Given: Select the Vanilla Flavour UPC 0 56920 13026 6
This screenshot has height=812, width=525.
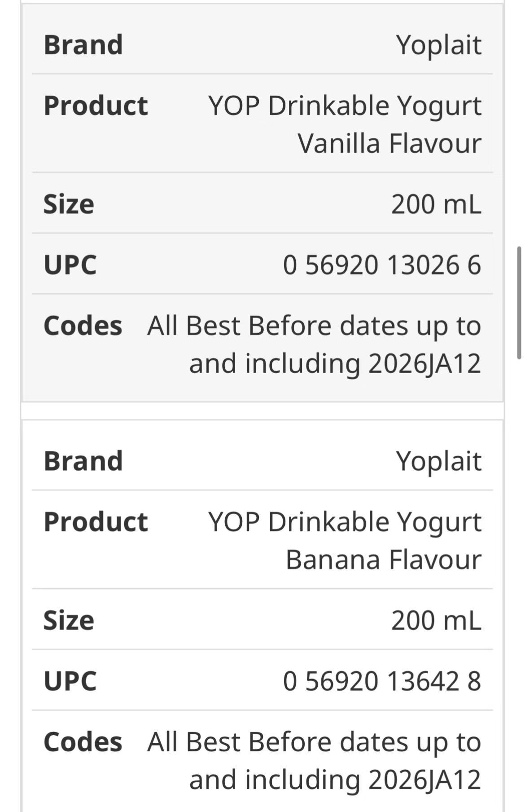Looking at the screenshot, I should pyautogui.click(x=382, y=265).
